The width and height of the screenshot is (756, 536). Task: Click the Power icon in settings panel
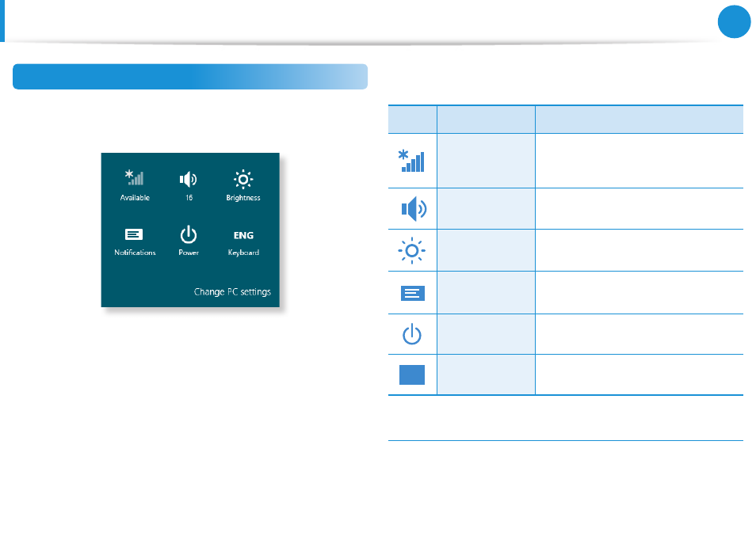click(189, 234)
